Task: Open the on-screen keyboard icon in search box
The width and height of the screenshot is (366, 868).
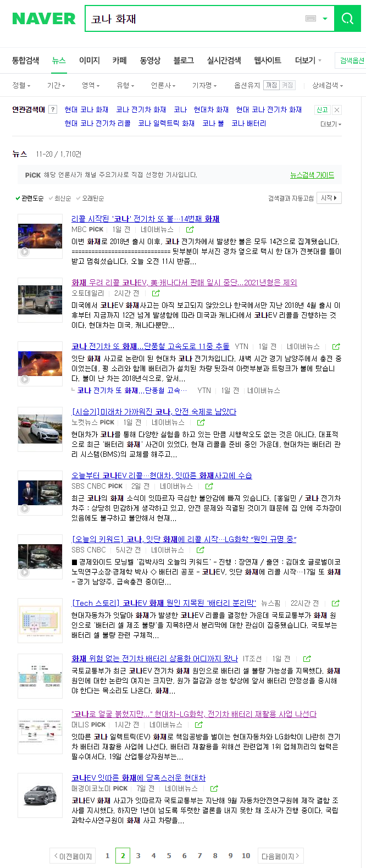Action: [310, 19]
